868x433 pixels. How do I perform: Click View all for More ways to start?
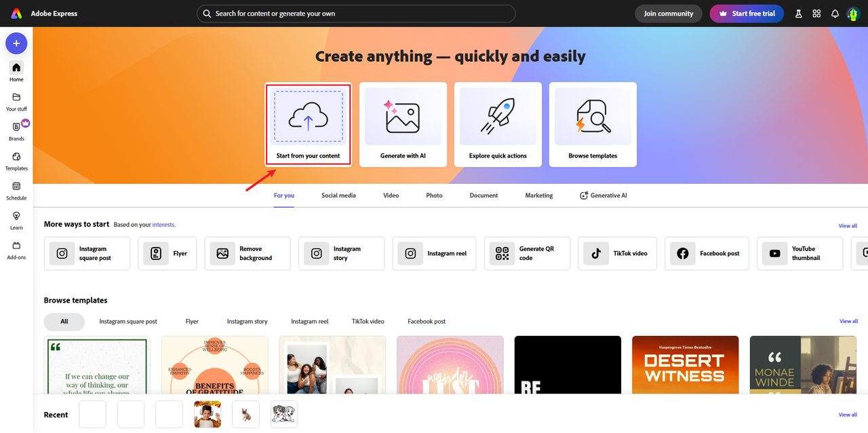pyautogui.click(x=848, y=226)
